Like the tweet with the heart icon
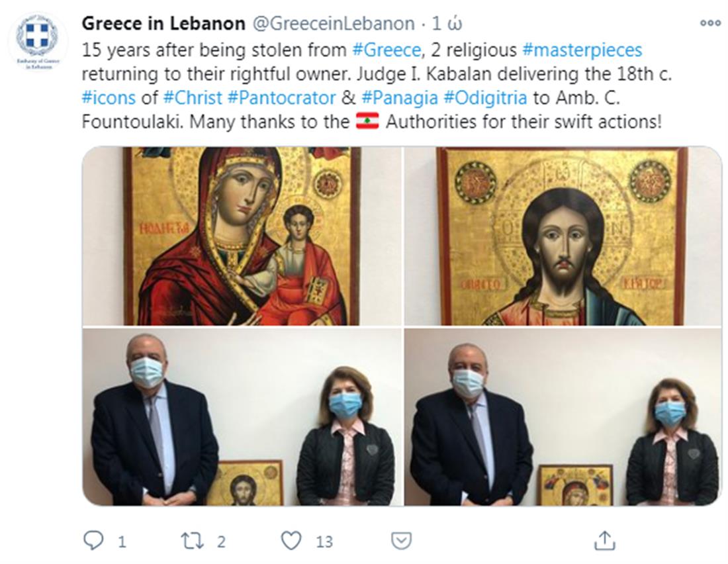This screenshot has width=728, height=564. pos(292,541)
